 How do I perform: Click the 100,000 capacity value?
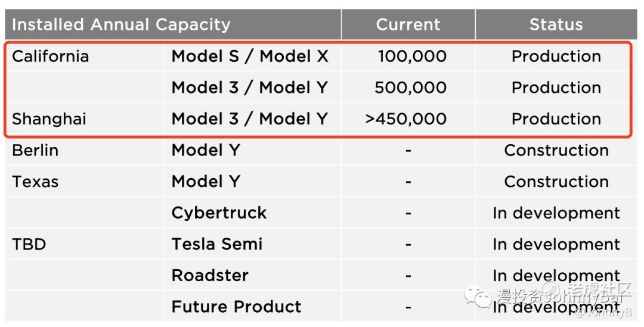tap(413, 56)
